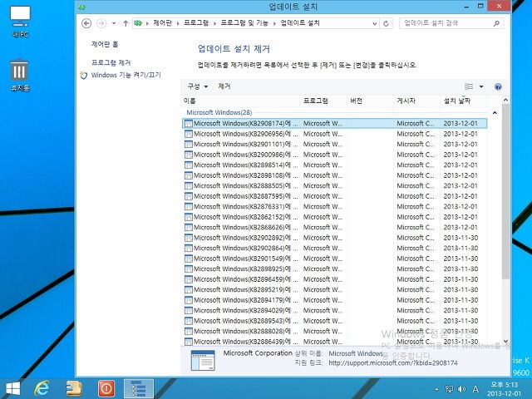
Task: Open the 내 PC desktop icon
Action: tap(20, 22)
